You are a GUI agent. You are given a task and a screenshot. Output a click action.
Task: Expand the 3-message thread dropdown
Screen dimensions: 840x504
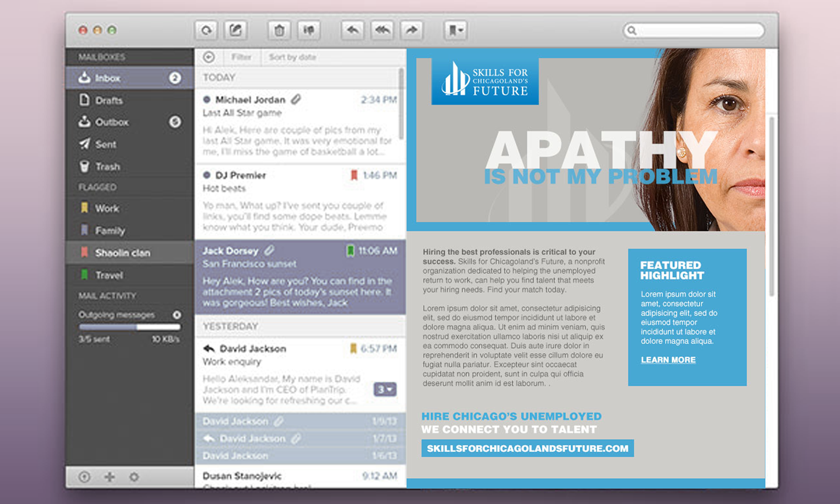(x=385, y=389)
